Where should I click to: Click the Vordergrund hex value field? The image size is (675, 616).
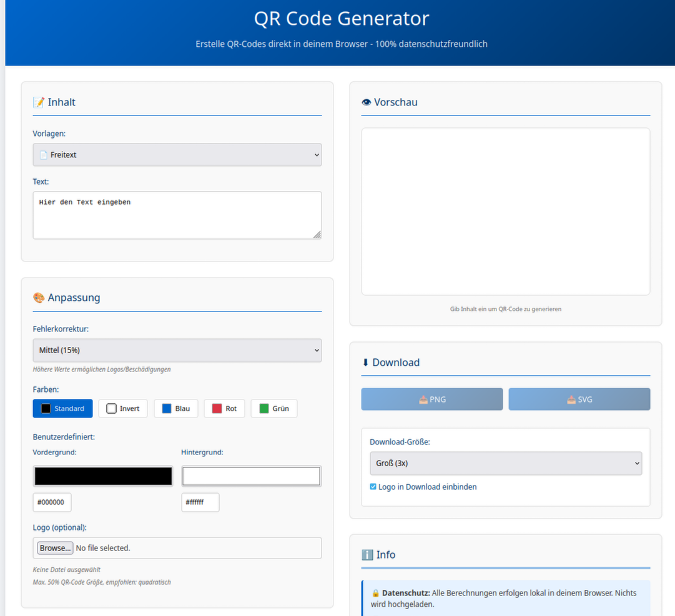(52, 502)
